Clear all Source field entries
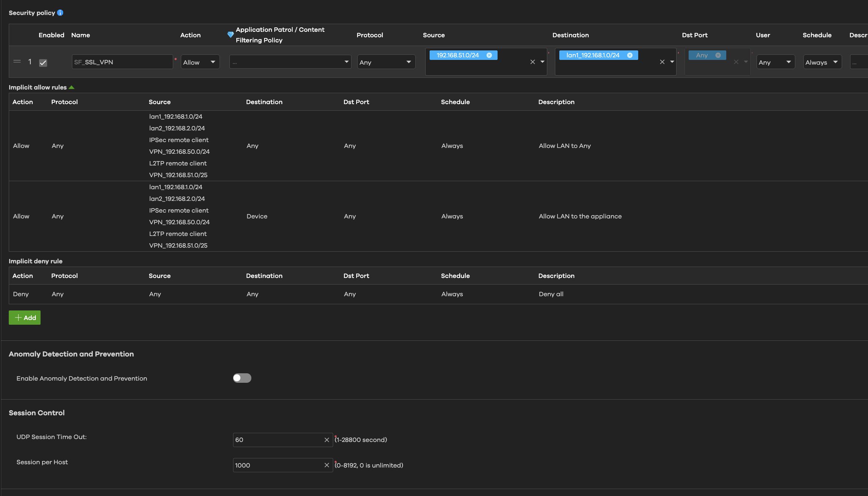 tap(533, 62)
